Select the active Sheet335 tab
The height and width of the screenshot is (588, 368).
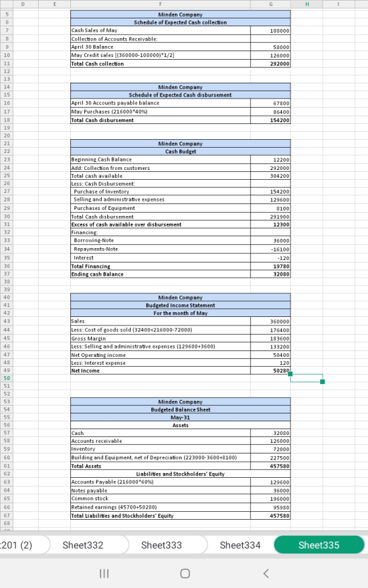click(319, 545)
